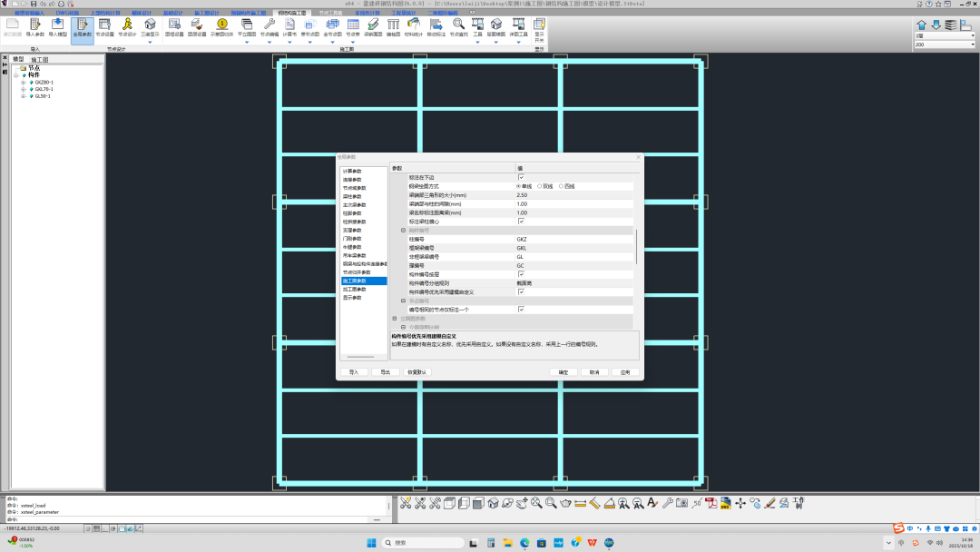Run 节点设计 from the ribbon
The height and width of the screenshot is (552, 980).
[127, 27]
